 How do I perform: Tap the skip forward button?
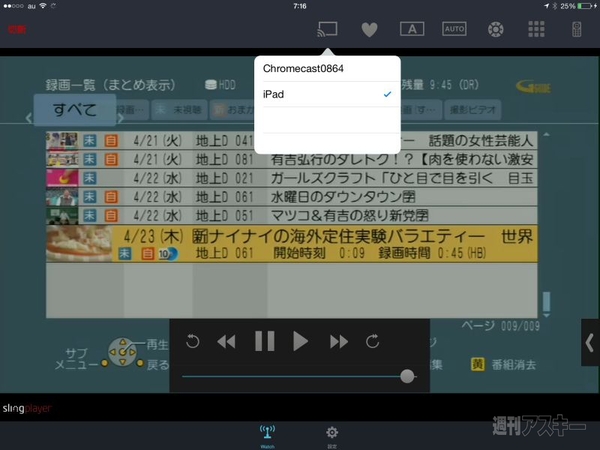372,341
